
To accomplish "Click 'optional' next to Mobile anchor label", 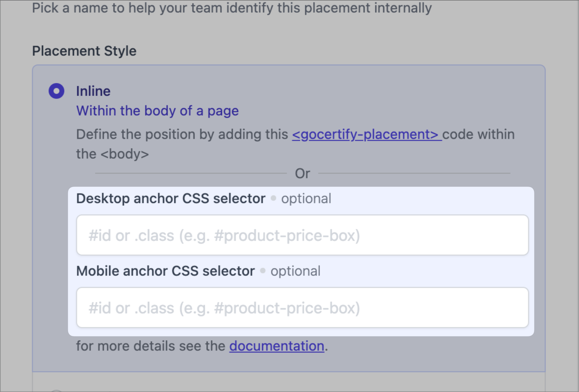I will click(x=295, y=271).
